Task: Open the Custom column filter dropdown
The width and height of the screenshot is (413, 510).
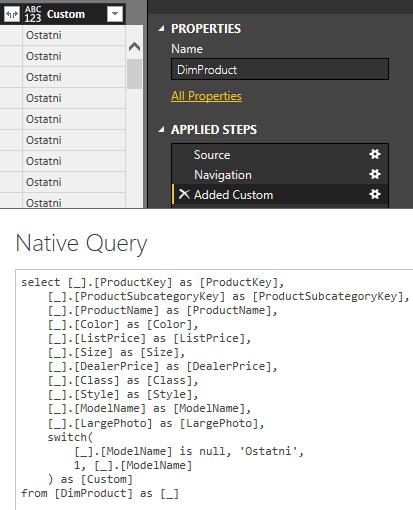Action: [x=115, y=14]
